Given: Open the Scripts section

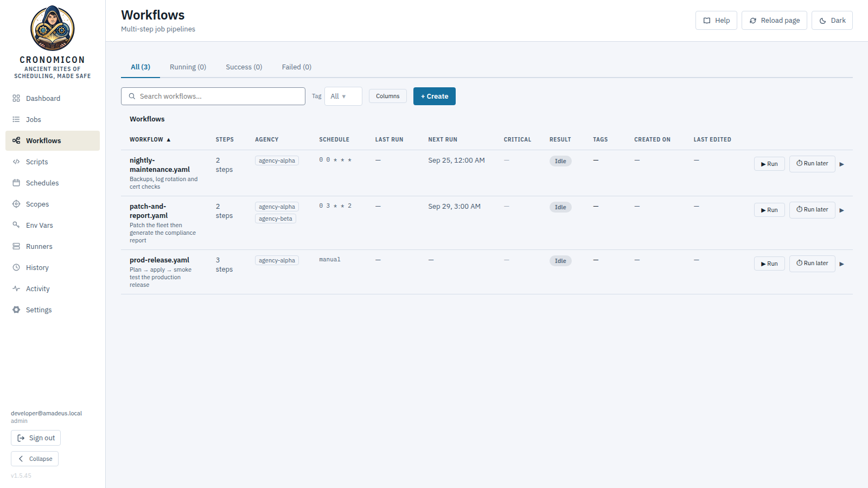Looking at the screenshot, I should coord(53,162).
